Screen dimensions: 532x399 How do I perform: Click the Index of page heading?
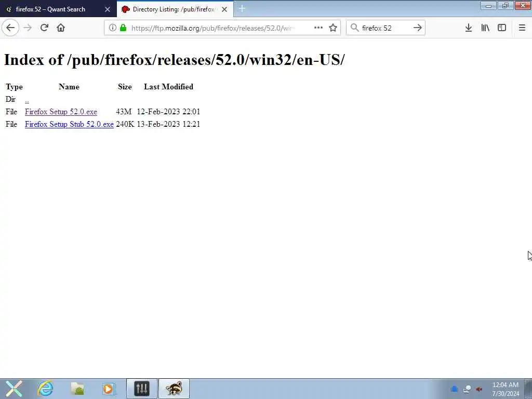point(175,60)
